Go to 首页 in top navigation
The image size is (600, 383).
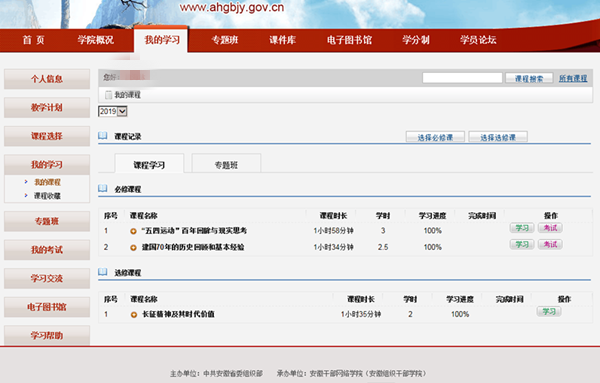pos(33,40)
